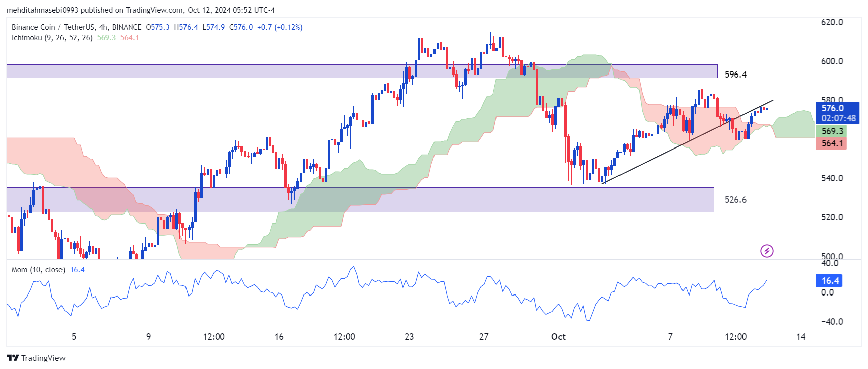Image resolution: width=868 pixels, height=369 pixels.
Task: Click the red 564.1 Ichimoku price tag
Action: point(831,143)
